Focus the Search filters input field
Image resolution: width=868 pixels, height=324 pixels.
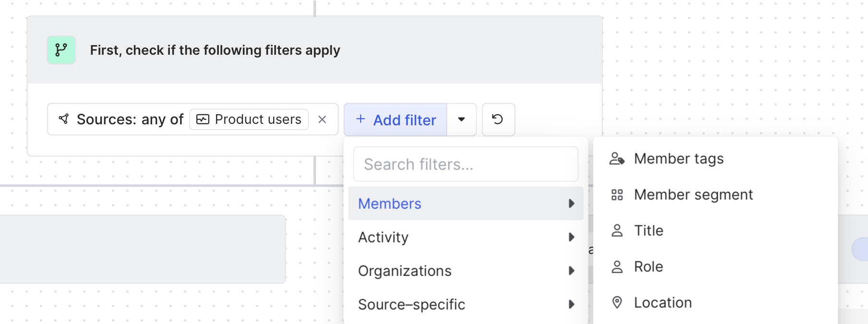(466, 165)
